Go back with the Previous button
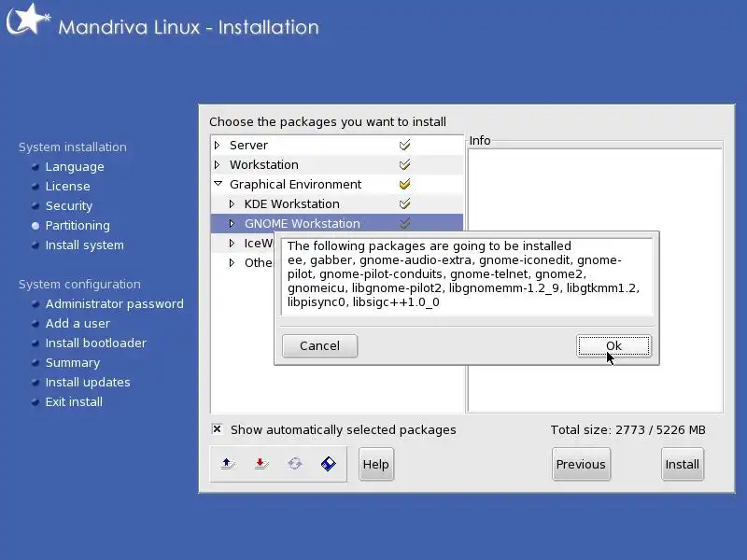 [x=581, y=464]
